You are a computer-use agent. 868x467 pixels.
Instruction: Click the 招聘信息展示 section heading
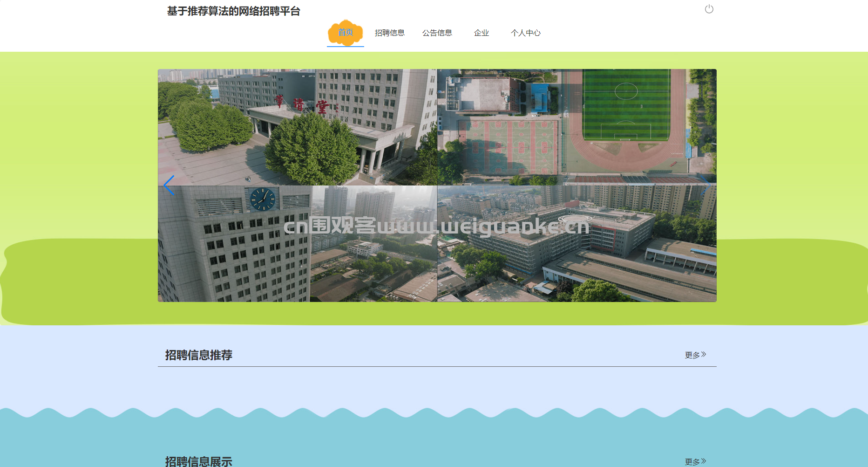coord(198,461)
